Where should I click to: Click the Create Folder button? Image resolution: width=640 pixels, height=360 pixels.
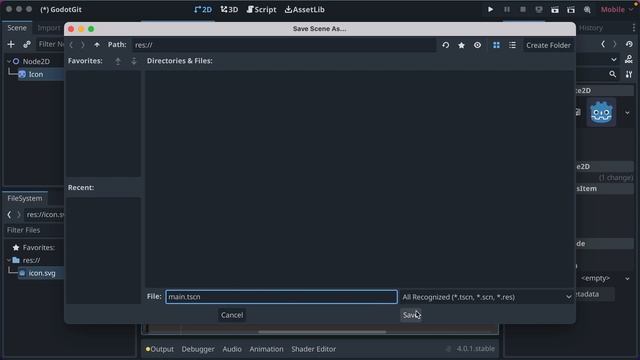click(548, 45)
